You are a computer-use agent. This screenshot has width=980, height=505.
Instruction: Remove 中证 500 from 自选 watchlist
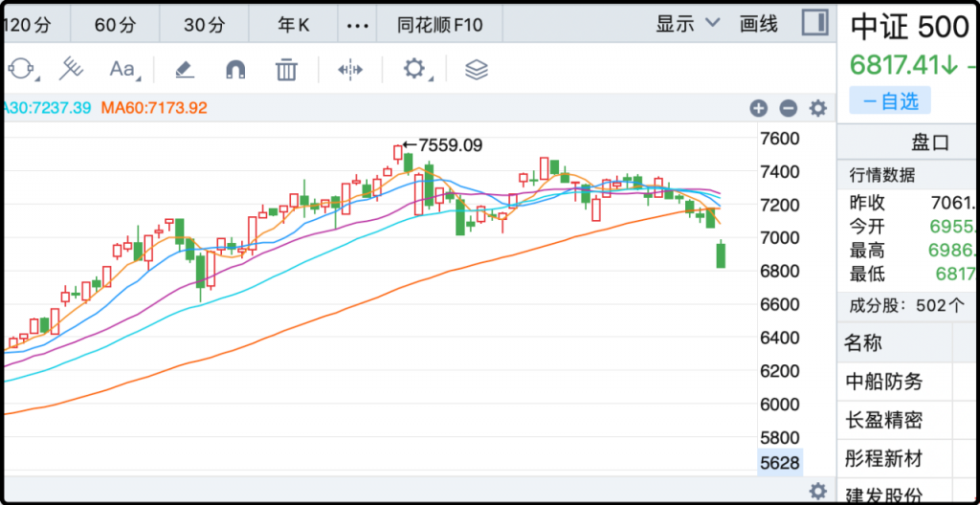point(890,99)
